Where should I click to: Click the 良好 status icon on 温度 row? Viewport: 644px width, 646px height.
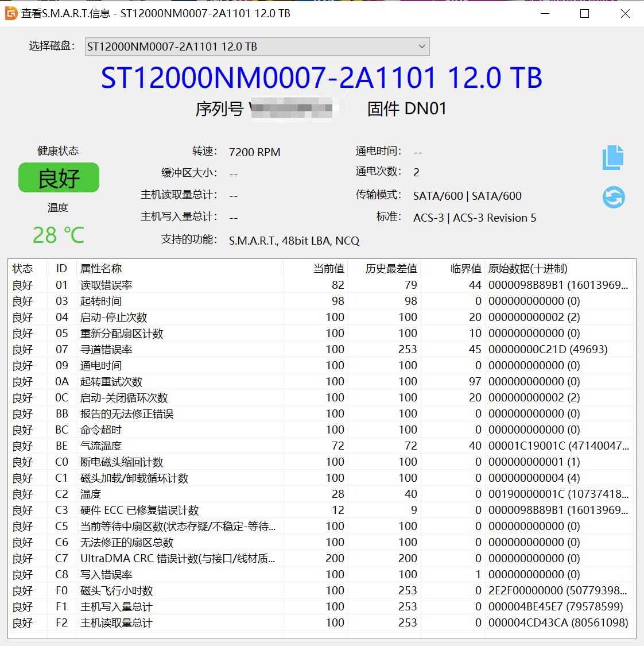click(x=22, y=494)
